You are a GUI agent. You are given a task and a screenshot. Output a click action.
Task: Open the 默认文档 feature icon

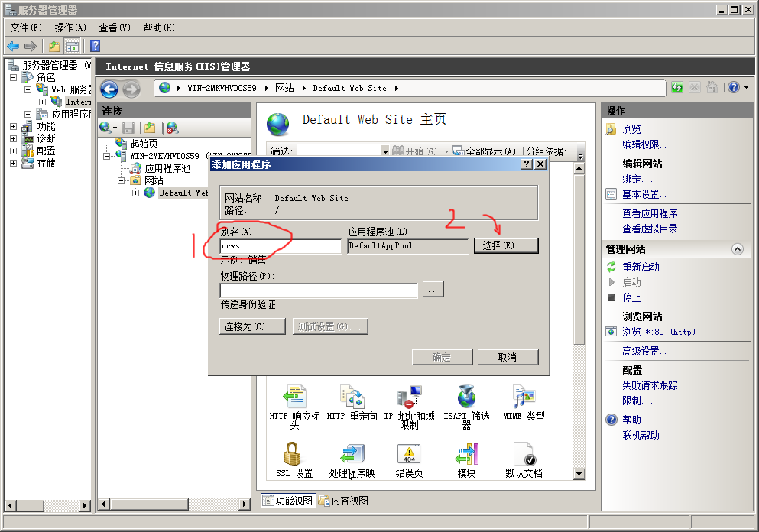click(x=524, y=455)
